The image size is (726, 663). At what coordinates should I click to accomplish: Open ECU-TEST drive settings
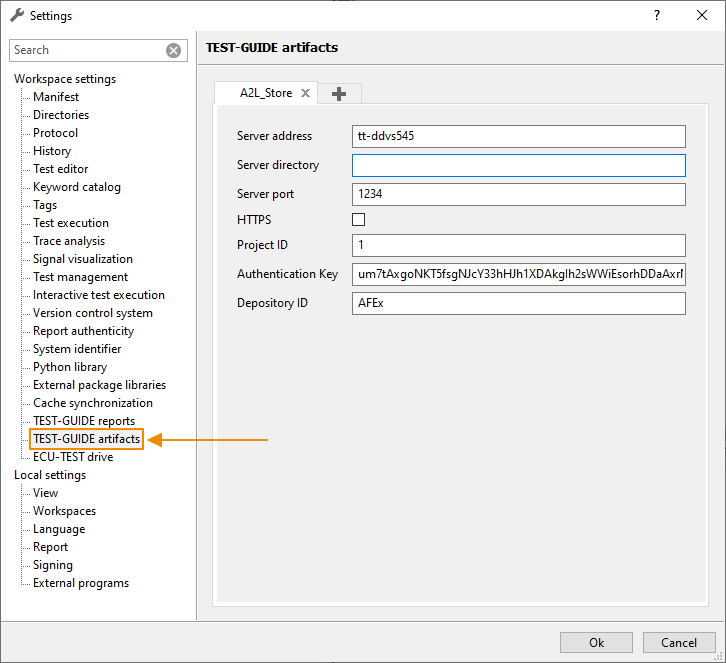tap(73, 457)
